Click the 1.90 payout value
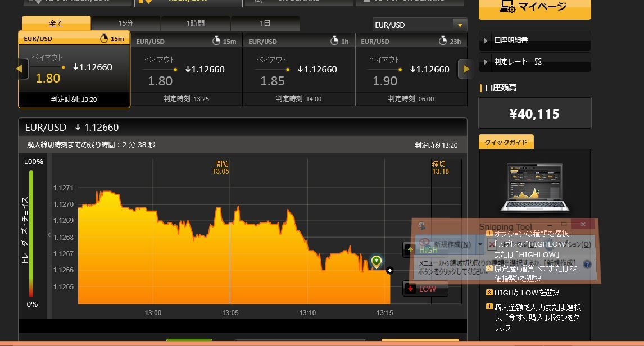 pos(385,81)
